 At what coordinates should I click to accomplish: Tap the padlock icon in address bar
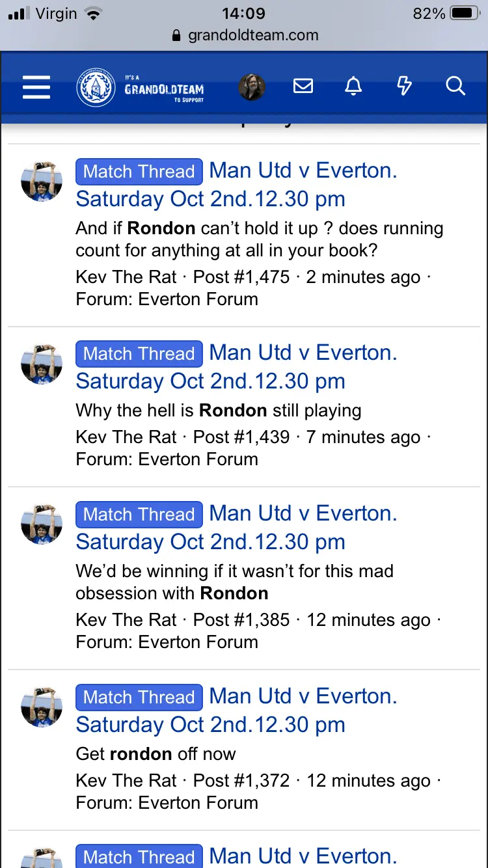(176, 36)
